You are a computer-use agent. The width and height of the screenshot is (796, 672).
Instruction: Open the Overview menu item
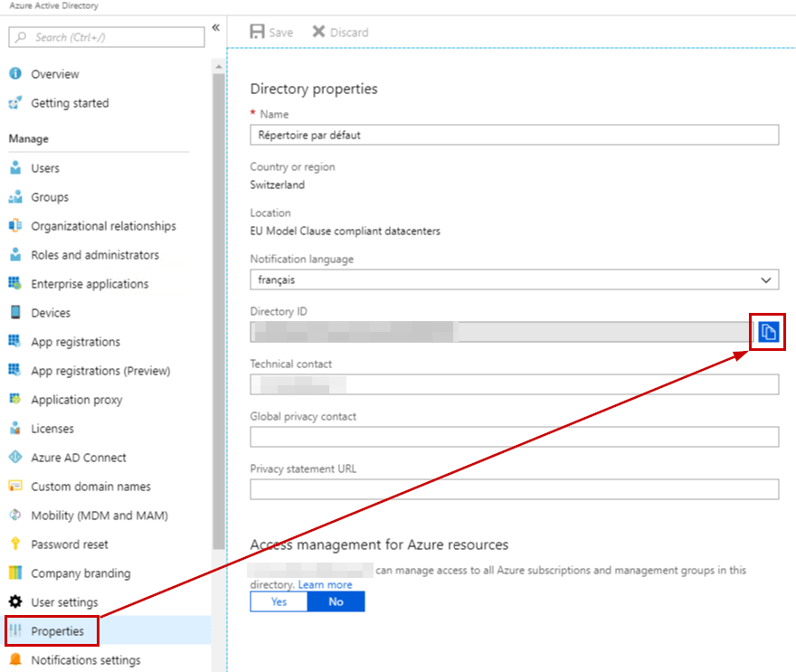click(x=55, y=74)
